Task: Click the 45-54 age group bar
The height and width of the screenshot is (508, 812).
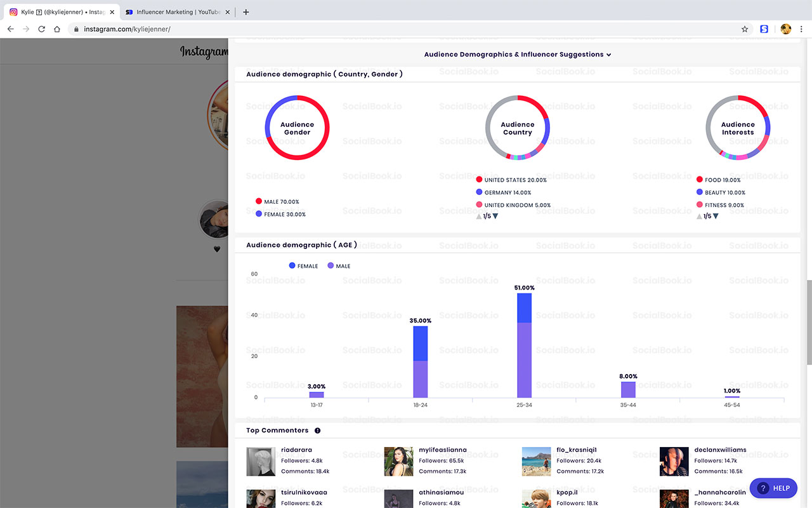Action: pos(732,397)
